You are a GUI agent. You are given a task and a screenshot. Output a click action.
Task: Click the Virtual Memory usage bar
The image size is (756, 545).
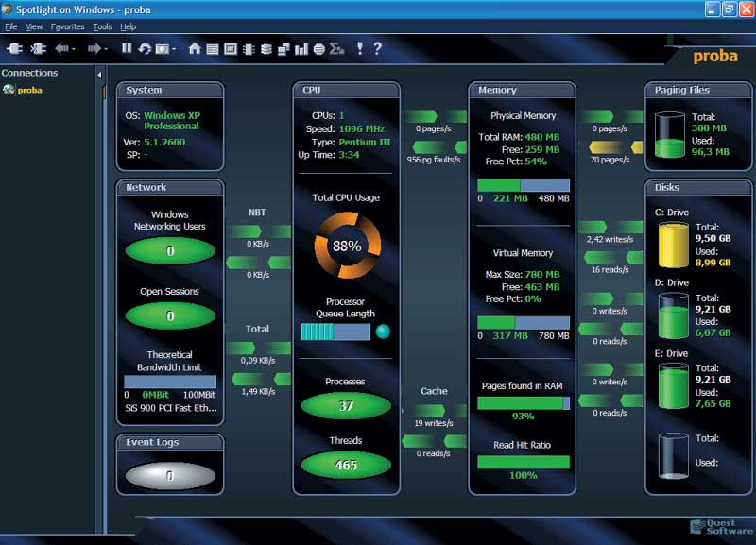[x=524, y=322]
